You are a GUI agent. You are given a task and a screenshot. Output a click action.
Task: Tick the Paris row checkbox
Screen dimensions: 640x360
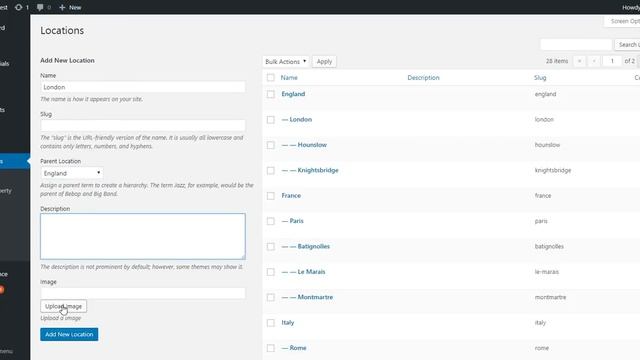(x=271, y=221)
